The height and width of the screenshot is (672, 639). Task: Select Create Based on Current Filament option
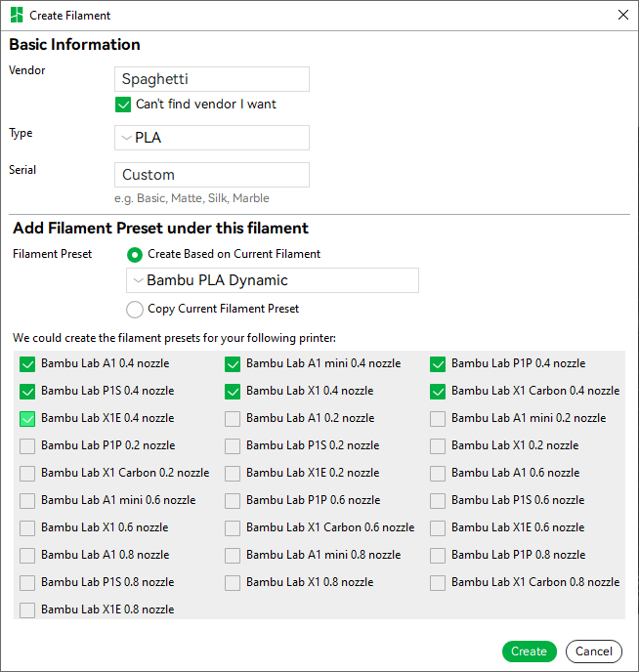click(x=135, y=255)
